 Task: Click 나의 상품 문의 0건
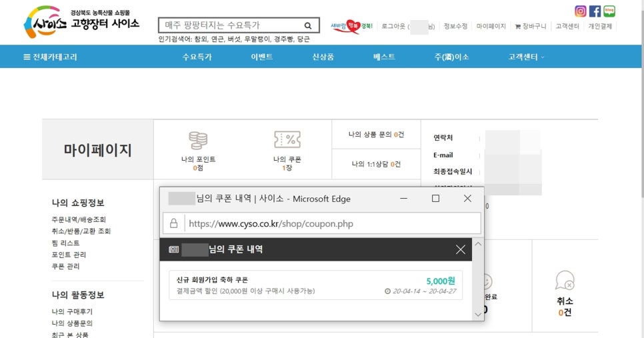pos(376,134)
